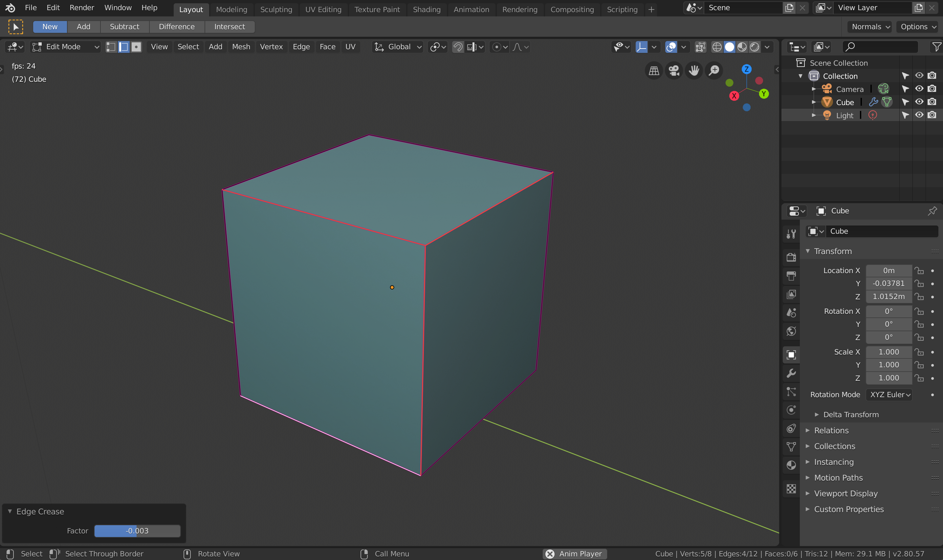The height and width of the screenshot is (560, 943).
Task: Toggle Light selectable arrow icon
Action: click(x=905, y=115)
